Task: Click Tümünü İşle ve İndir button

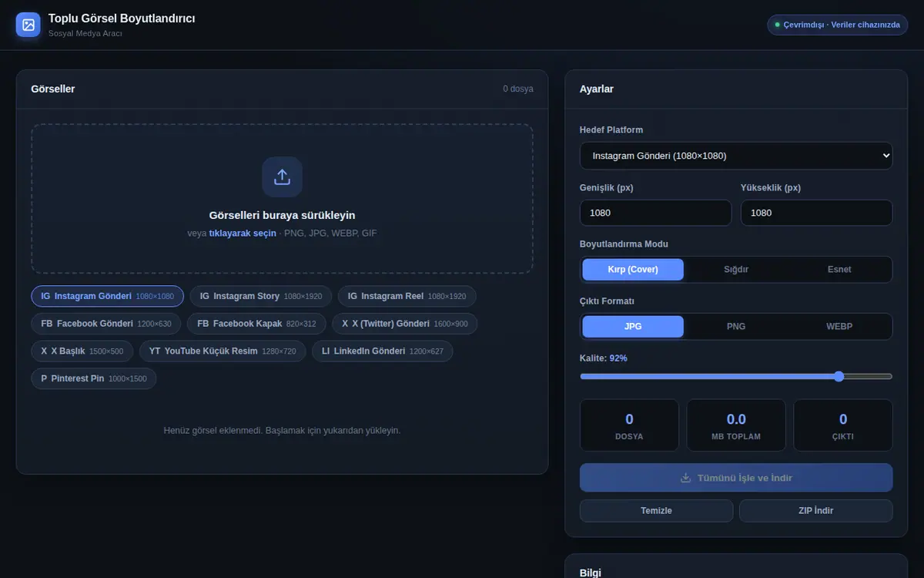Action: click(736, 478)
